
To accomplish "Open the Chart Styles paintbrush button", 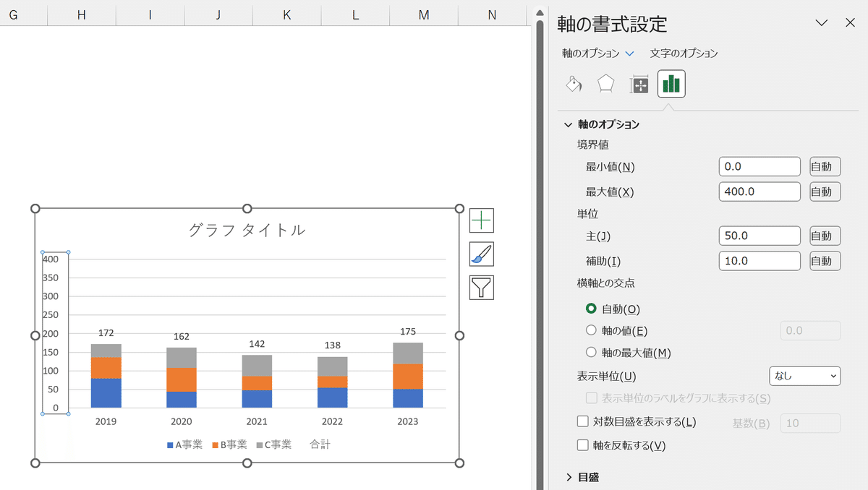I will tap(482, 254).
